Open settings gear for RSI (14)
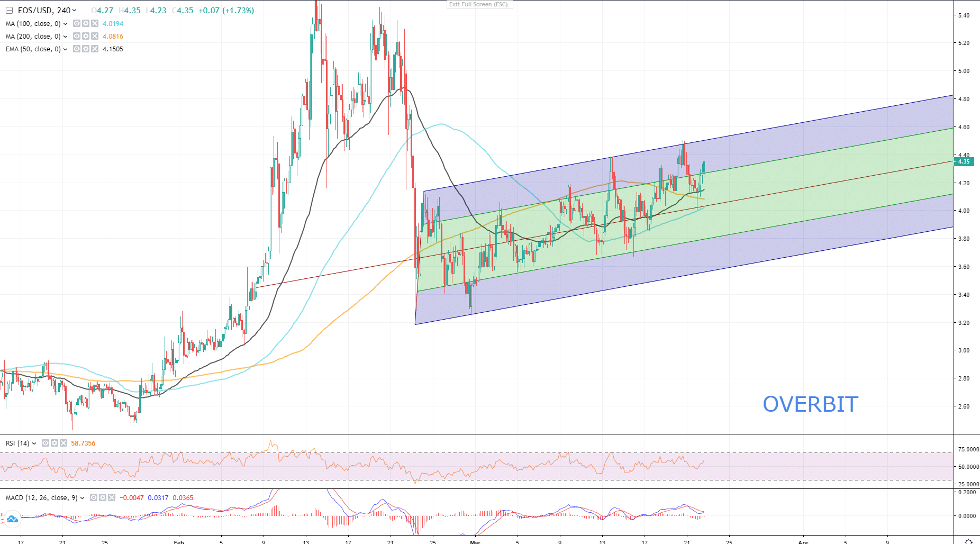980x544 pixels. point(55,443)
